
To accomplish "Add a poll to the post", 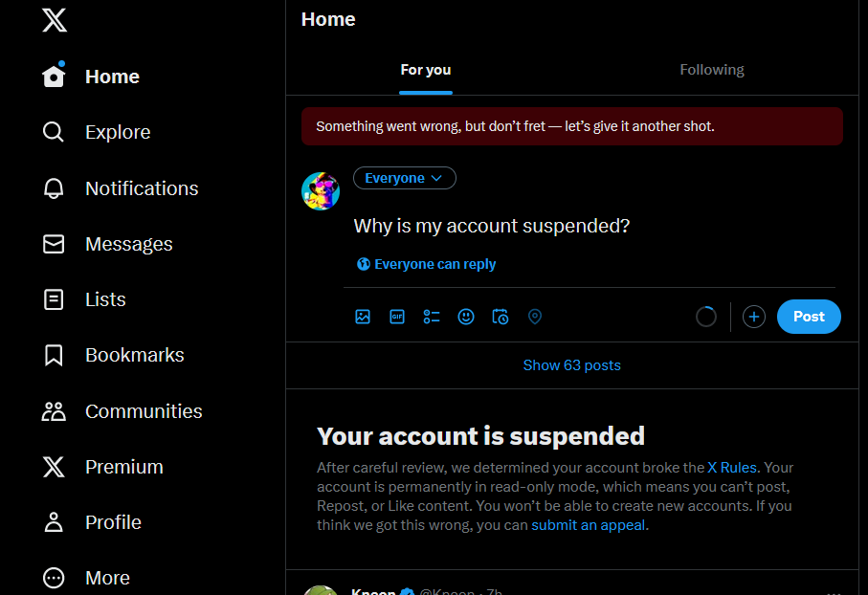I will [x=432, y=317].
